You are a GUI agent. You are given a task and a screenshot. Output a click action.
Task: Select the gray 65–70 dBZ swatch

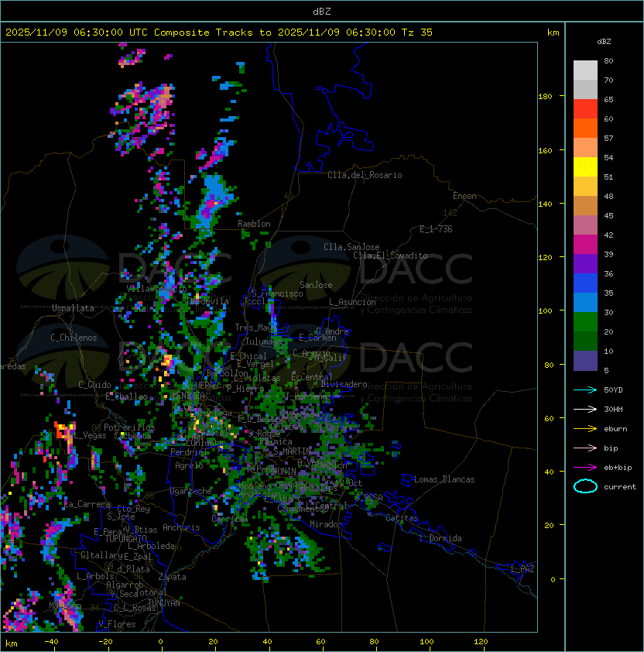tap(585, 89)
